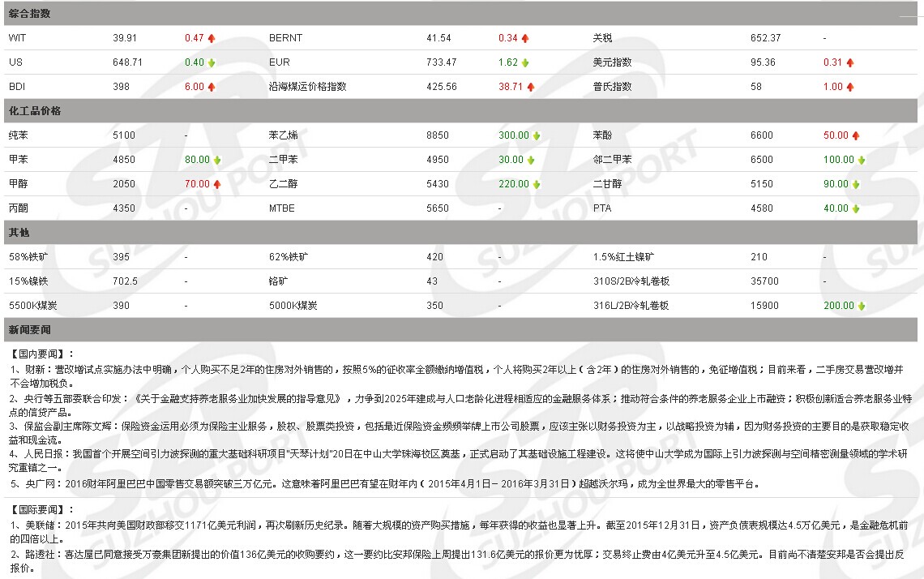The width and height of the screenshot is (924, 579).
Task: Click the up arrow beside 普氏指数 1.00
Action: (849, 87)
